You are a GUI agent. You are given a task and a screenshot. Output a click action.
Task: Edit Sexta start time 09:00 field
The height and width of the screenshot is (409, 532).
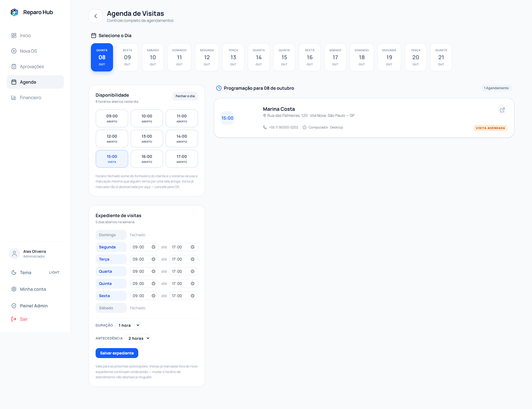click(144, 296)
